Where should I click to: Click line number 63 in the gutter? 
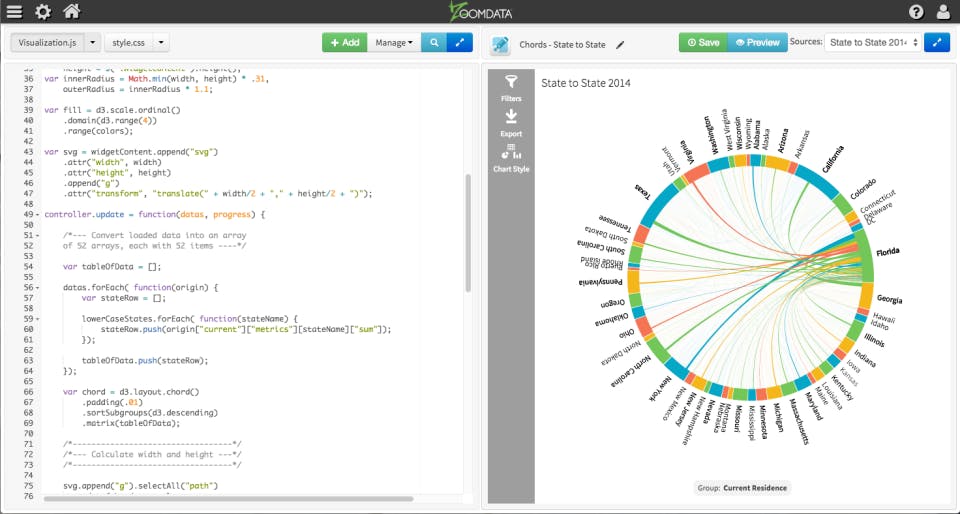(x=29, y=360)
